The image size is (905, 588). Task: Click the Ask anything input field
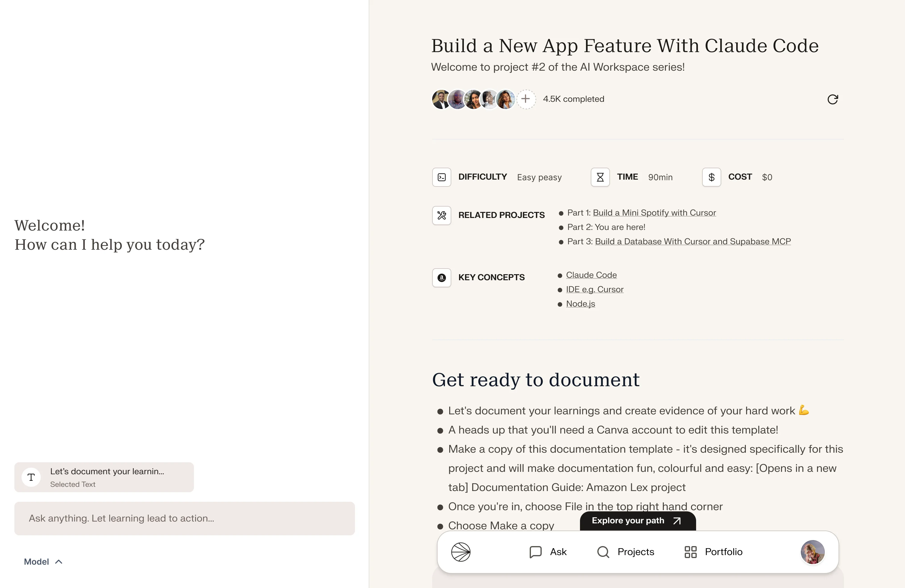184,519
